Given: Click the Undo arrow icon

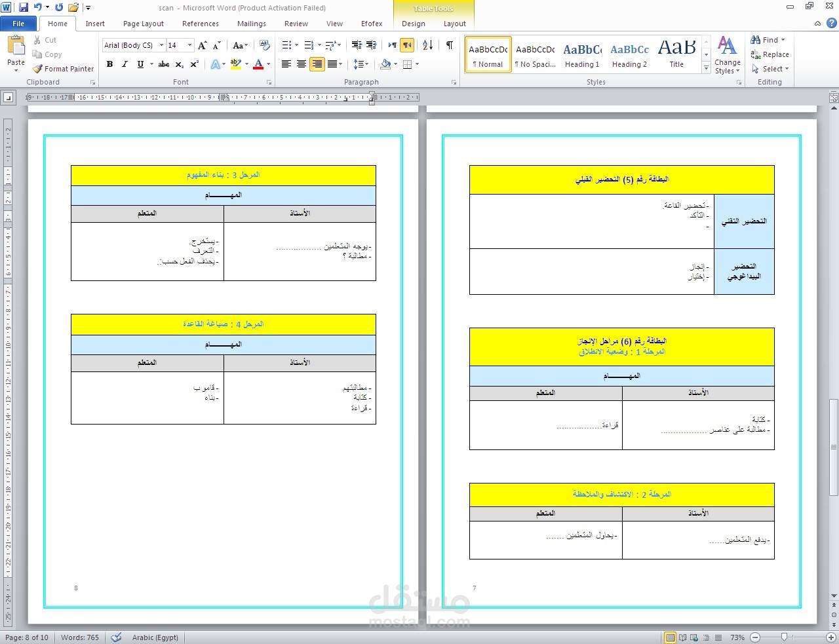Looking at the screenshot, I should pos(38,7).
